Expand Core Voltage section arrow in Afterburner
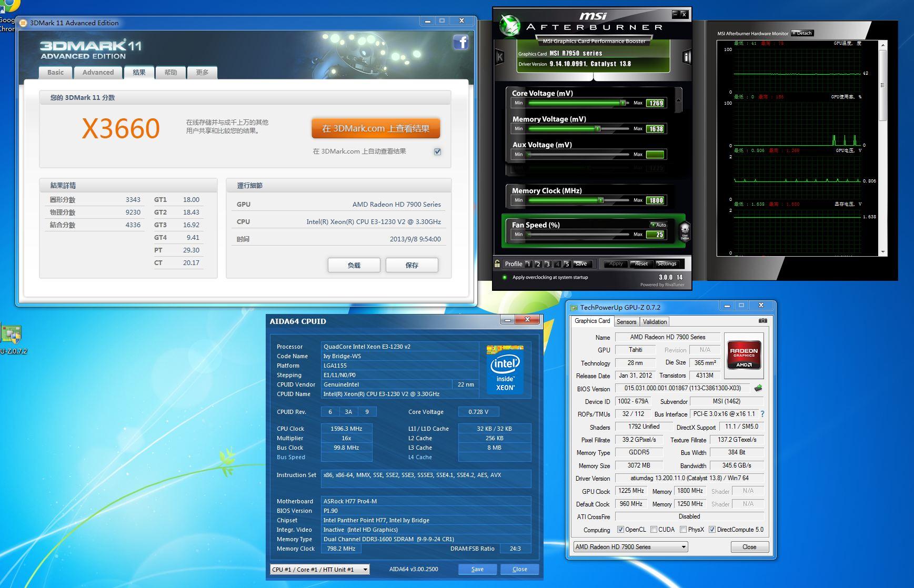The height and width of the screenshot is (588, 914). (x=678, y=99)
